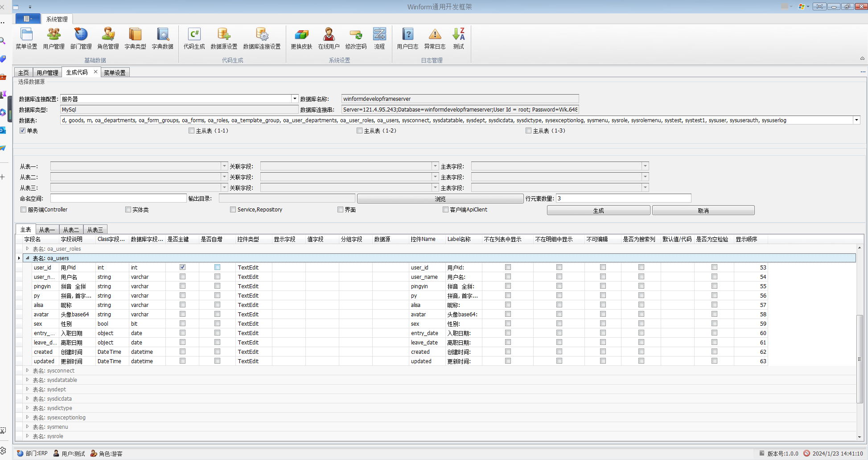This screenshot has width=868, height=460.
Task: Select the 从表一 grid tab
Action: [x=47, y=230]
